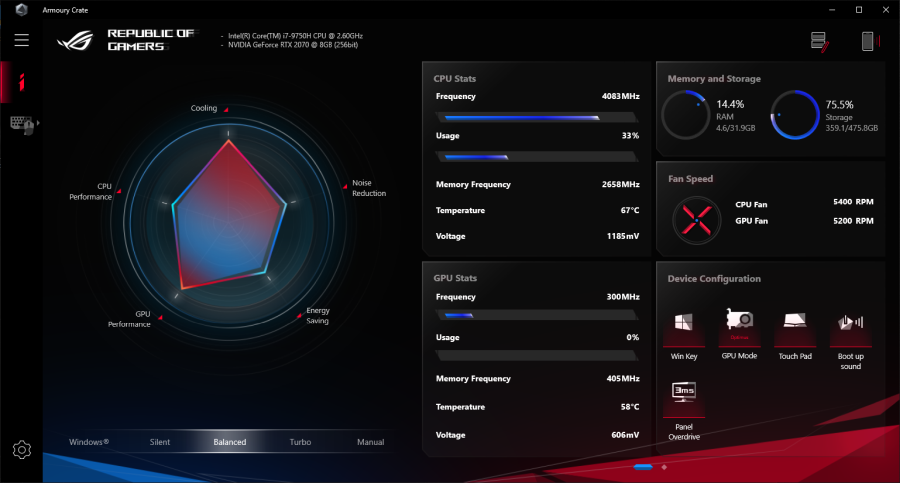This screenshot has height=483, width=900.
Task: Click the phone link icon
Action: [x=869, y=41]
